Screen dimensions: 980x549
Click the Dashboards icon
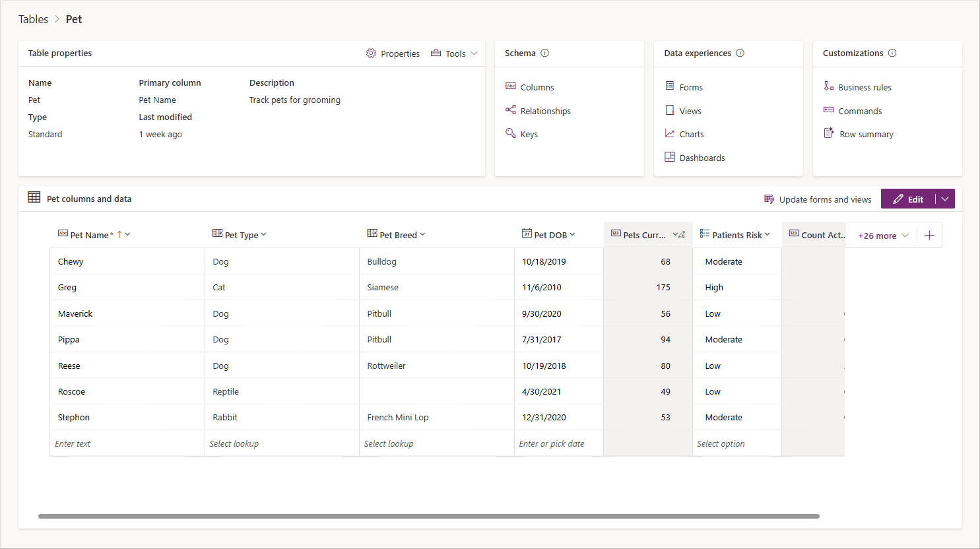click(x=670, y=157)
